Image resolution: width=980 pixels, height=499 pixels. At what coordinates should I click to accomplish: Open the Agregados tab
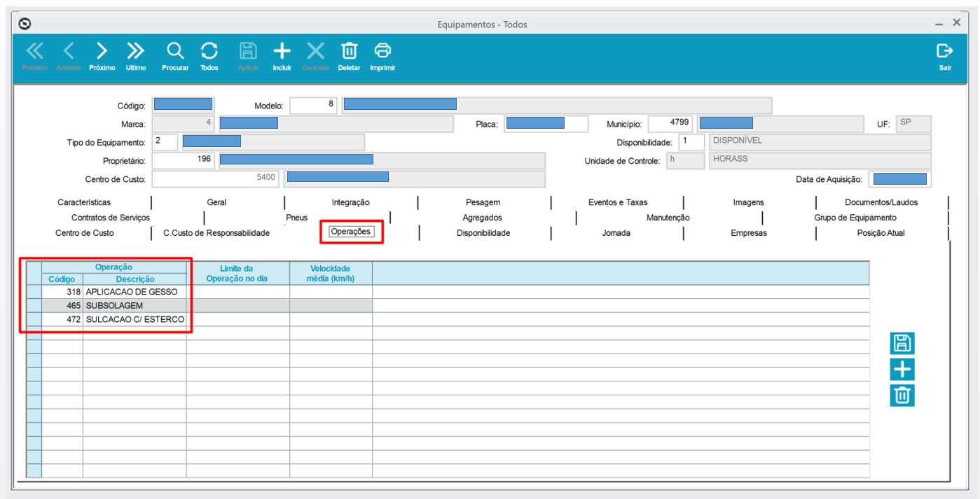tap(483, 218)
